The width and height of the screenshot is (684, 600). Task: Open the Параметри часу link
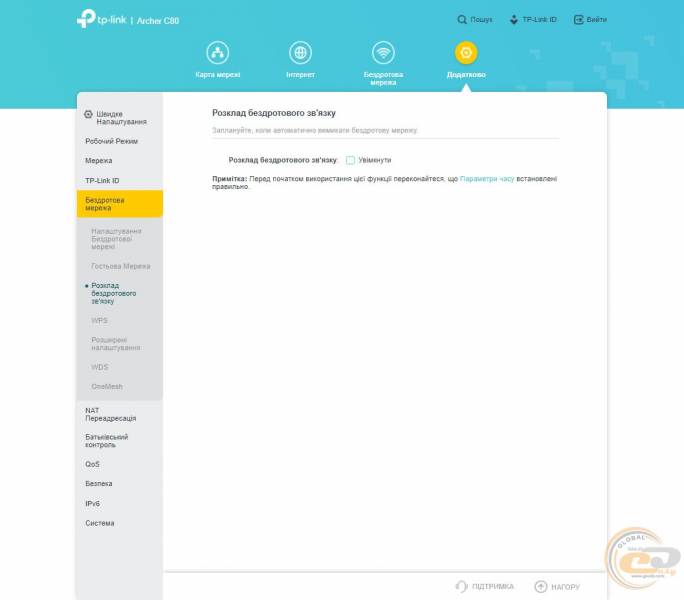487,179
